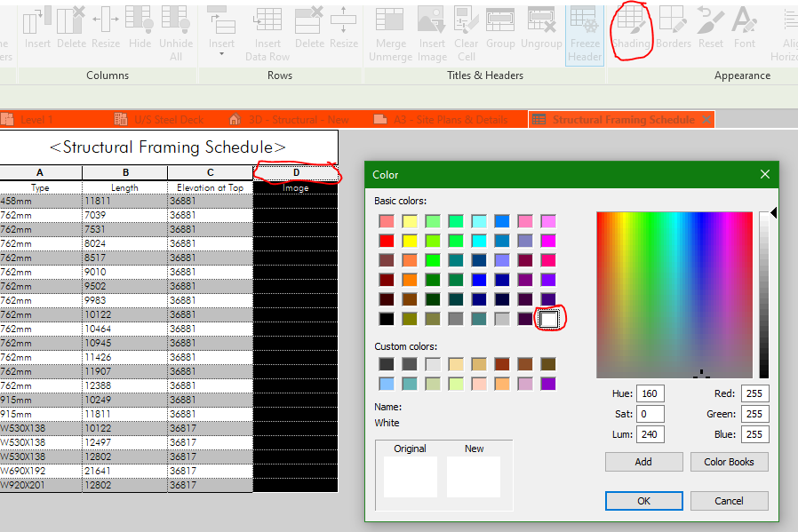Click the Merge Unmerge icon
Viewport: 798px width, 532px height.
[x=390, y=20]
